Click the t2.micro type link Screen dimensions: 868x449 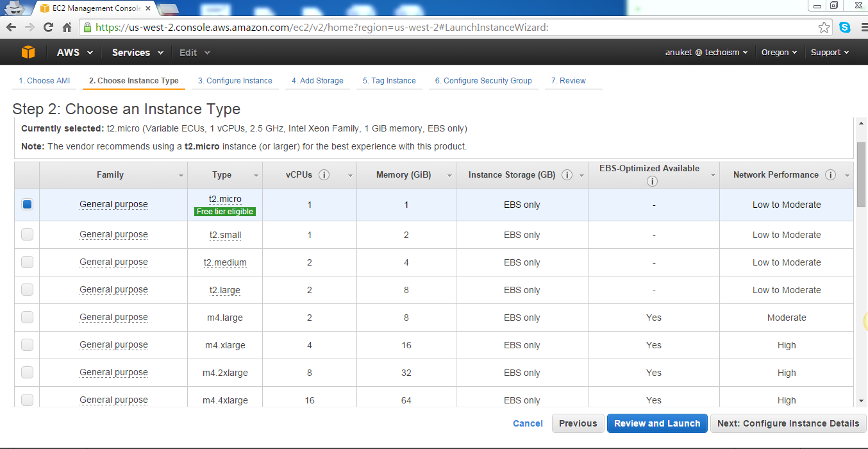click(225, 199)
